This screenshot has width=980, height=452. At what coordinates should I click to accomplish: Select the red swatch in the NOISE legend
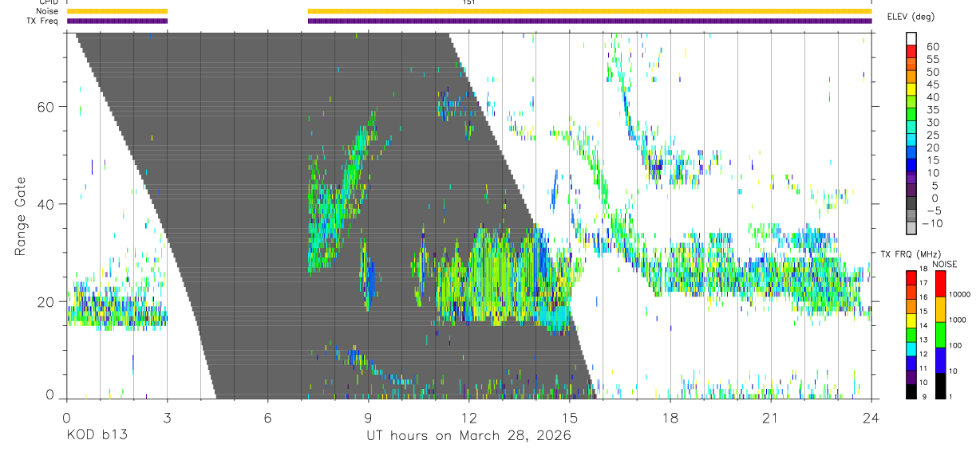click(941, 283)
